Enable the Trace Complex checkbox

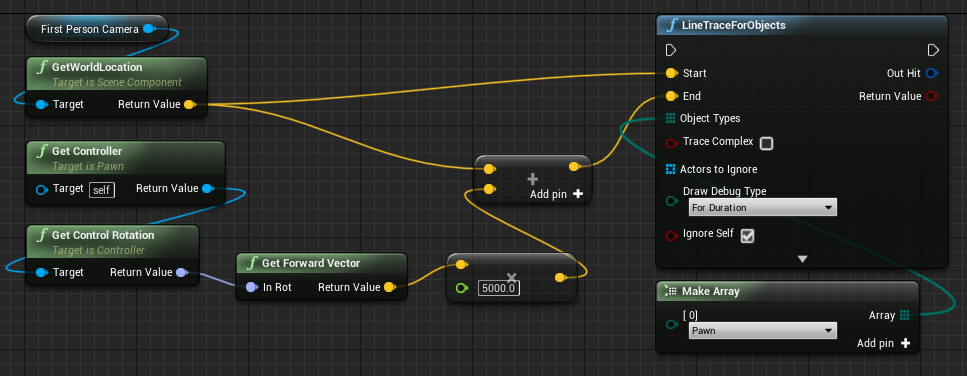[766, 144]
